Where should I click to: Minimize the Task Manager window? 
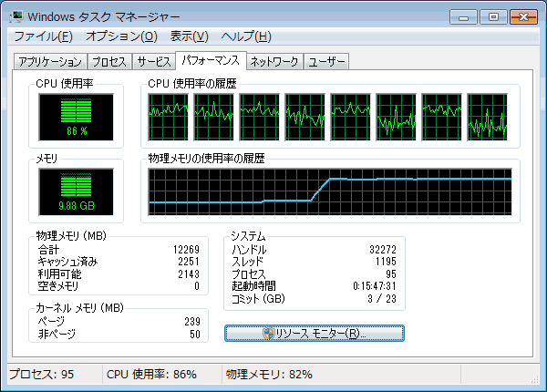click(463, 16)
